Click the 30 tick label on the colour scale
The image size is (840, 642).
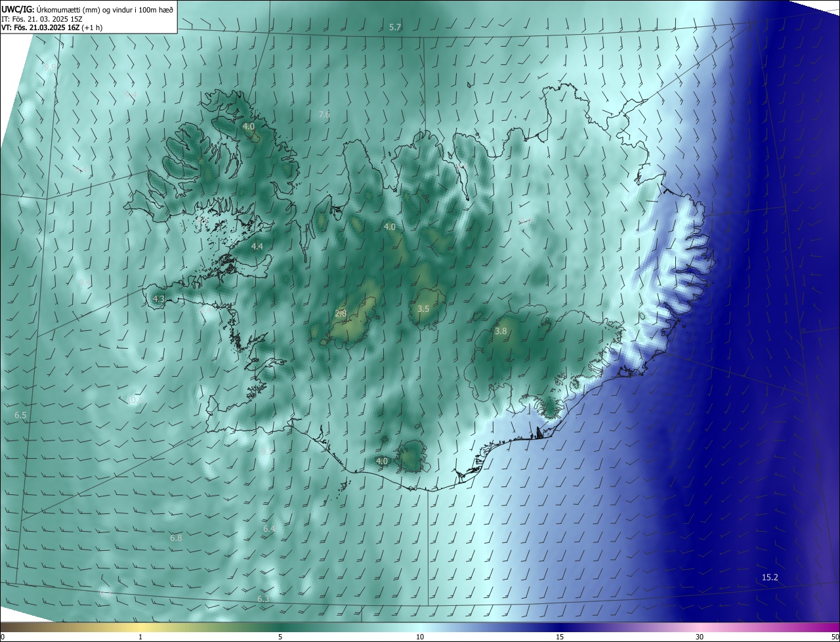[x=700, y=637]
